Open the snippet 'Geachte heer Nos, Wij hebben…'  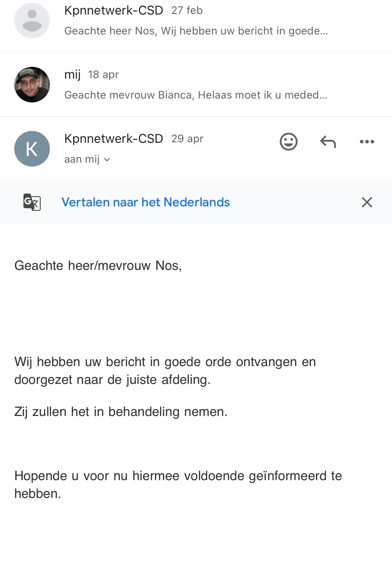coord(196,31)
